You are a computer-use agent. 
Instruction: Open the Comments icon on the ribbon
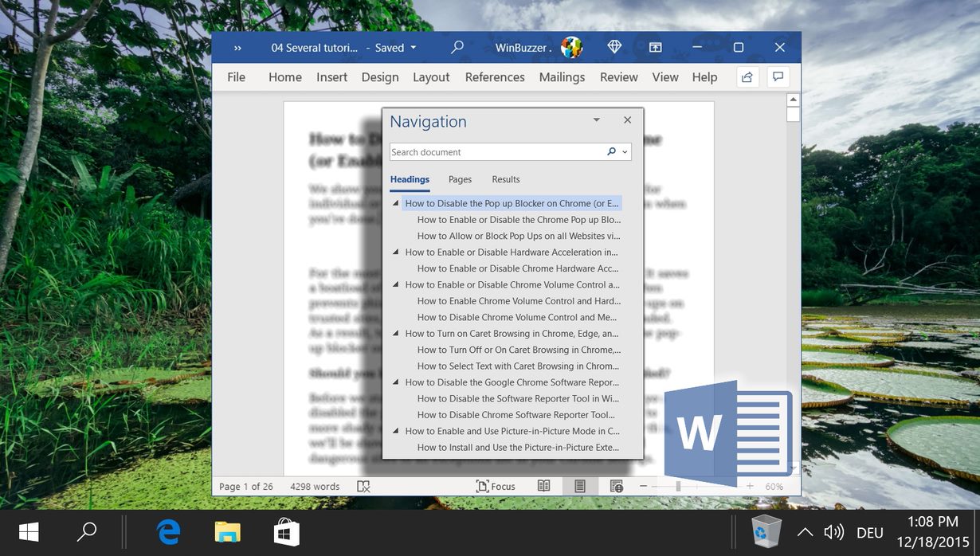778,76
